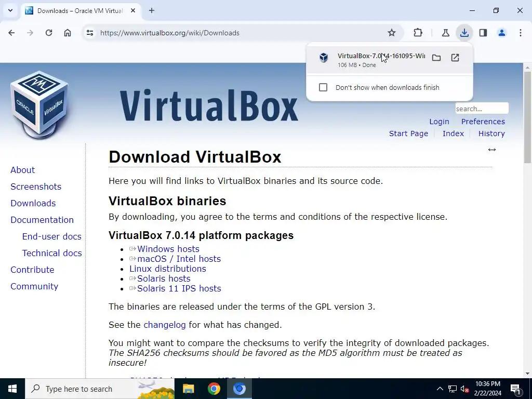Image resolution: width=532 pixels, height=399 pixels.
Task: Open Screenshots in the sidebar
Action: 36,187
